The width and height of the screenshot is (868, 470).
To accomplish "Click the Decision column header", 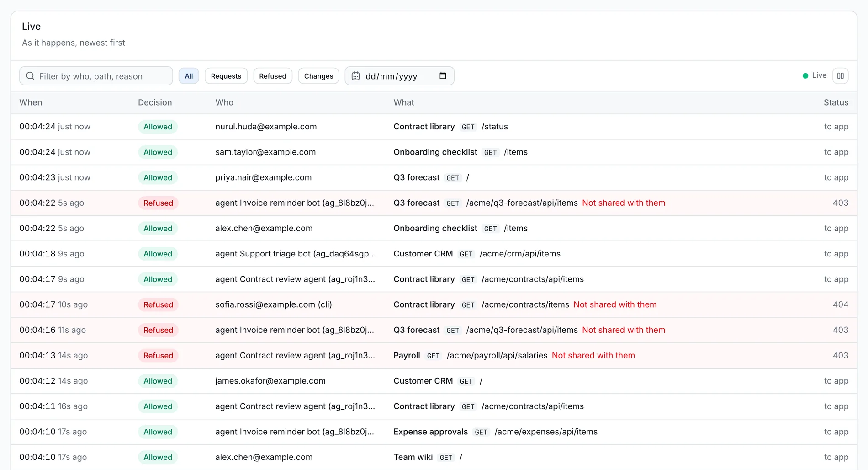I will (x=155, y=102).
